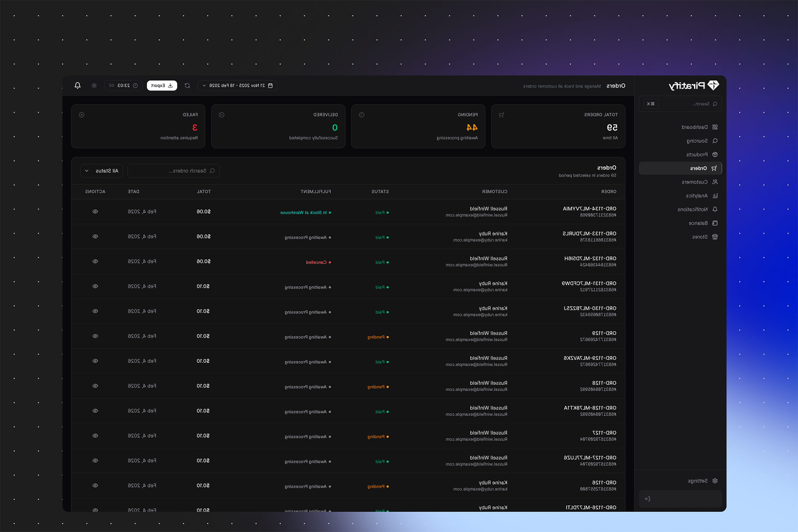The width and height of the screenshot is (798, 532).
Task: Click the refresh orders icon
Action: pos(187,86)
